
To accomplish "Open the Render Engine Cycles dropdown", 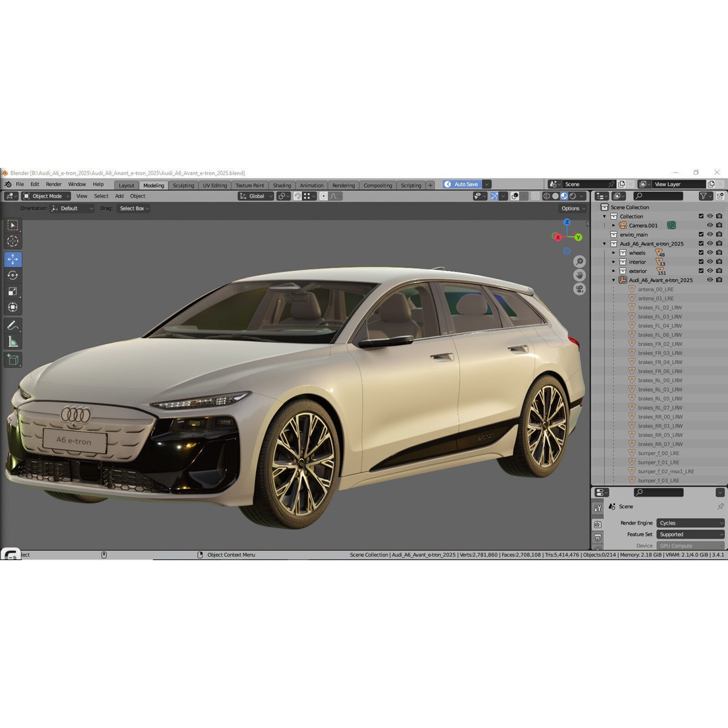I will point(690,523).
